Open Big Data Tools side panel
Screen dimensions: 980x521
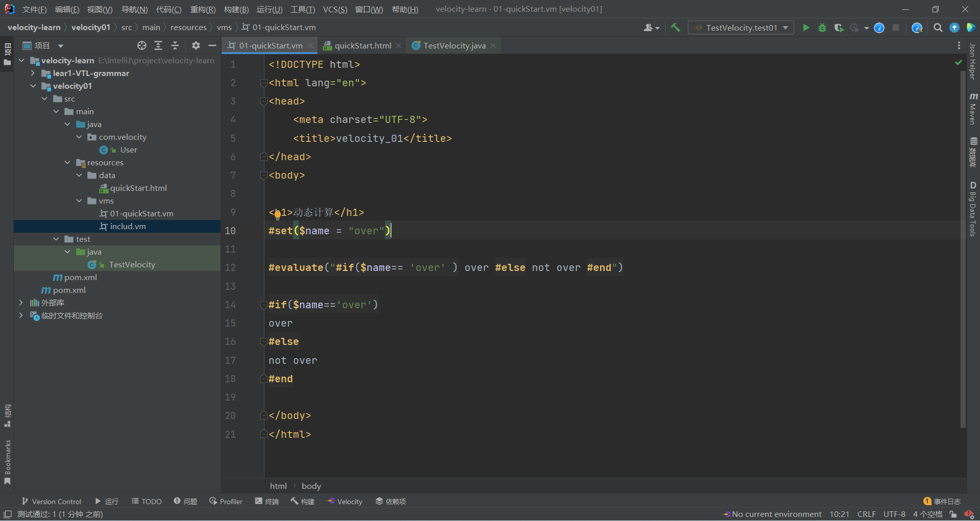pos(973,209)
